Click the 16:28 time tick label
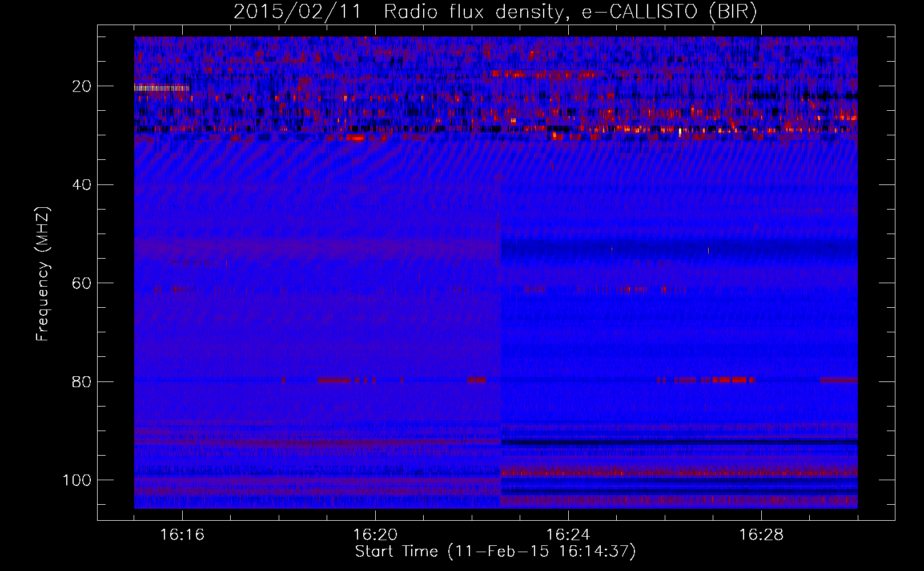The width and height of the screenshot is (924, 571). click(761, 535)
